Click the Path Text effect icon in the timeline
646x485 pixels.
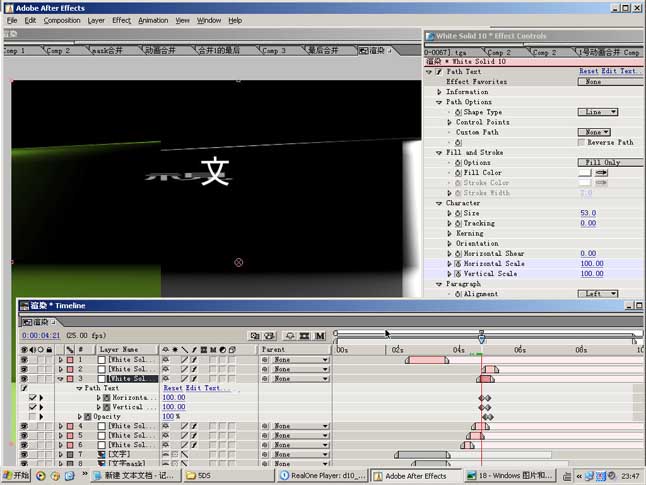pyautogui.click(x=24, y=388)
